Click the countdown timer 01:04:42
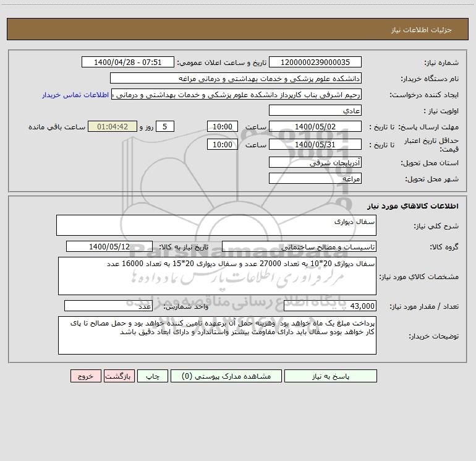This screenshot has height=461, width=476. 113,126
